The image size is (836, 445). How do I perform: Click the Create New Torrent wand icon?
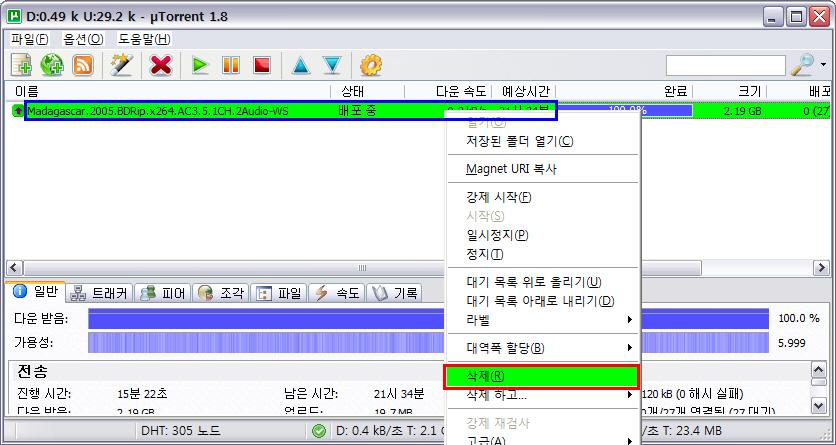click(x=121, y=66)
